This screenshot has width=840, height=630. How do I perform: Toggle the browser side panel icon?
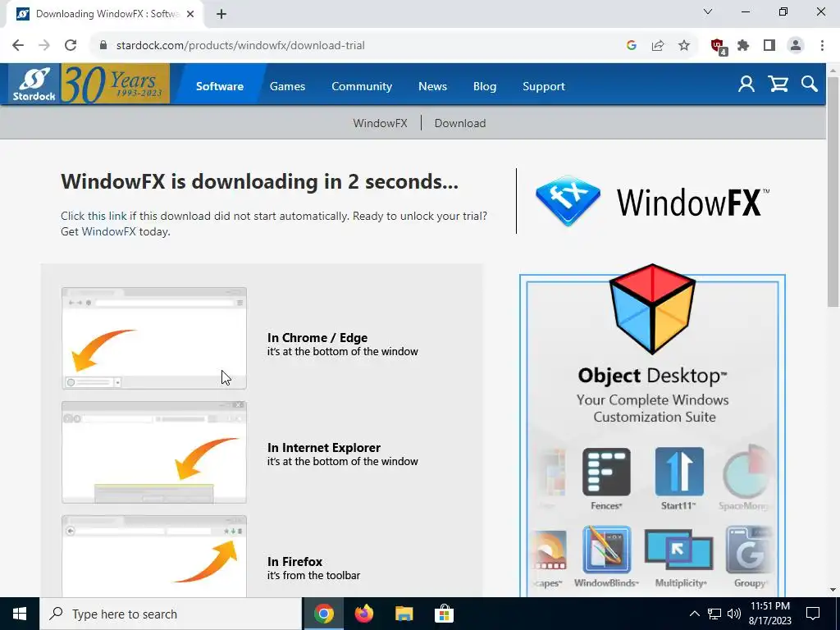769,46
